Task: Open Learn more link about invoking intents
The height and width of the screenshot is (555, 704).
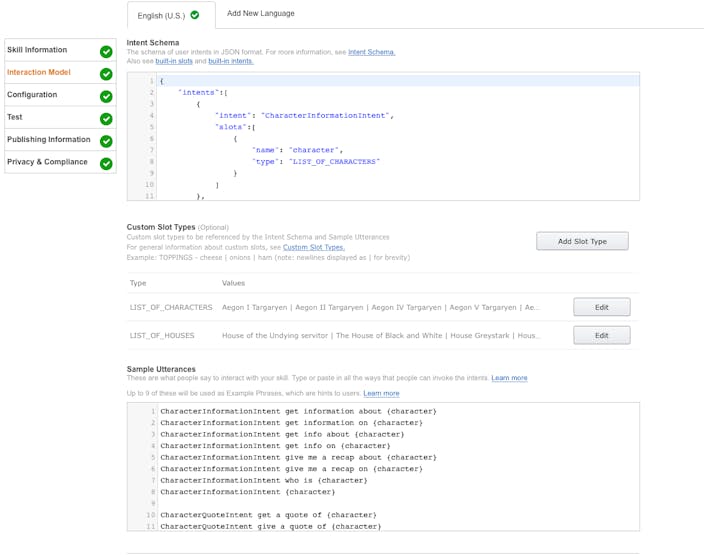Action: click(x=509, y=378)
